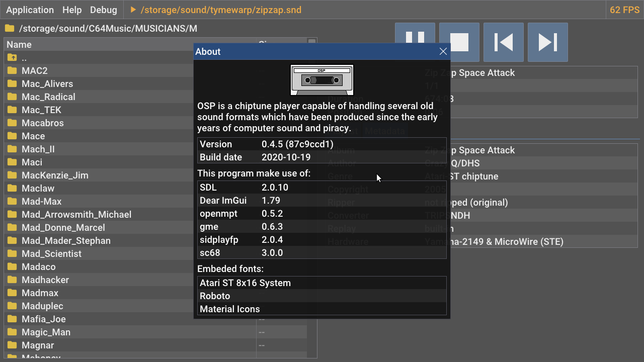Click the Madmax folder icon
This screenshot has width=644, height=362.
(12, 293)
